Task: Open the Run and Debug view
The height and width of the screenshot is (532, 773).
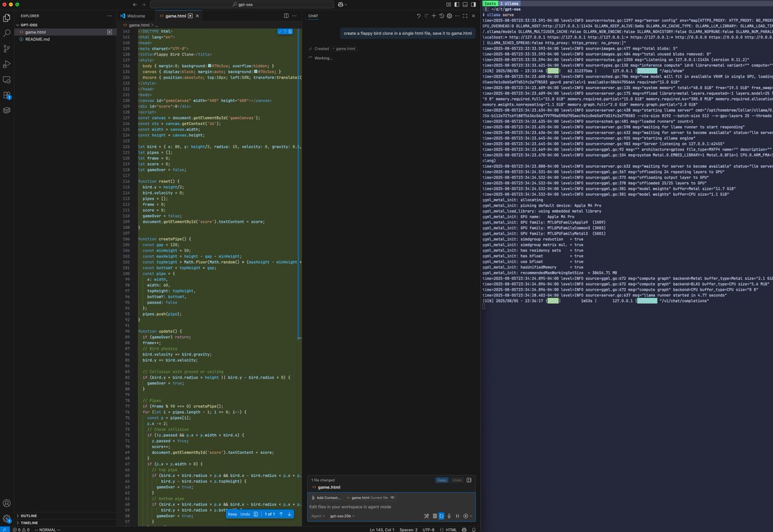Action: (7, 64)
